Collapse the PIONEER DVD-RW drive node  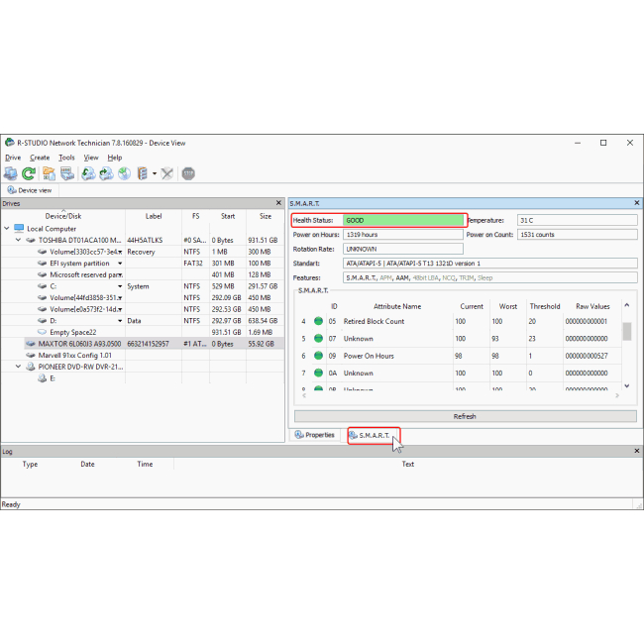tap(18, 366)
